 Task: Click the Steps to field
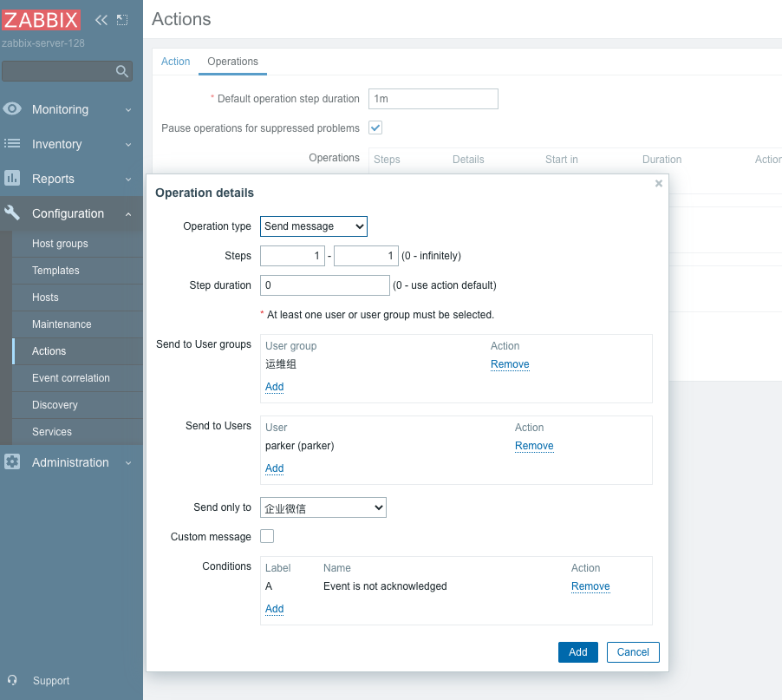(366, 256)
